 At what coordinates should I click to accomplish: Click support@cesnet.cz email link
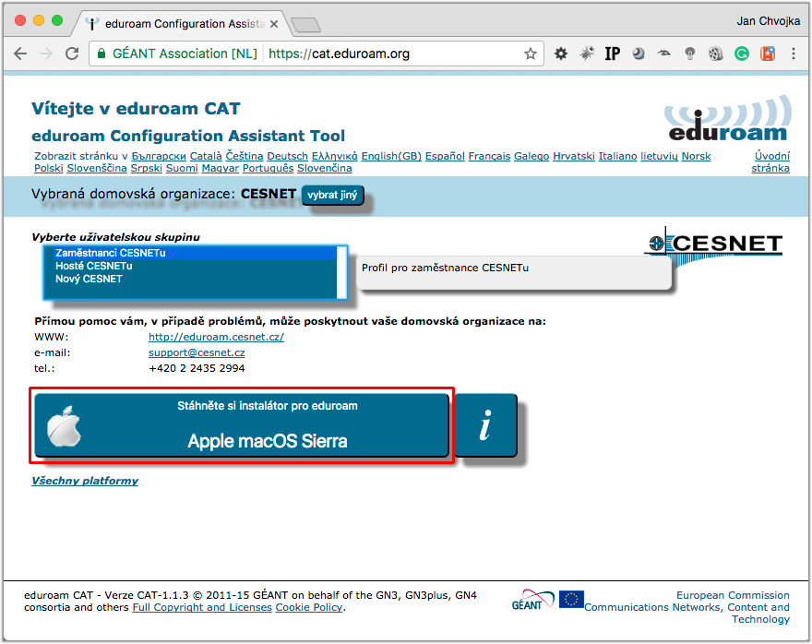click(x=197, y=352)
